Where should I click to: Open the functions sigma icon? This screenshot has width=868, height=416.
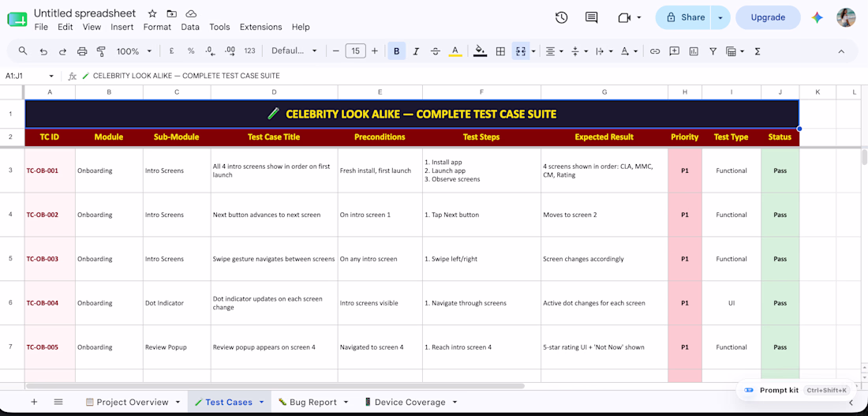(x=758, y=51)
